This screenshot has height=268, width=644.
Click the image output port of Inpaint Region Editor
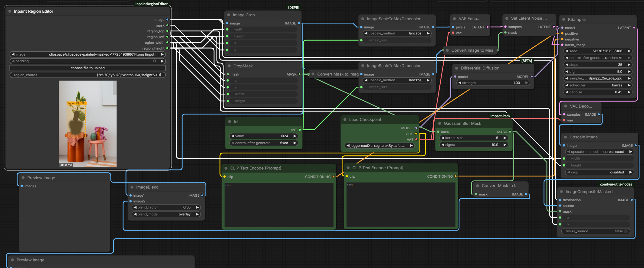167,20
